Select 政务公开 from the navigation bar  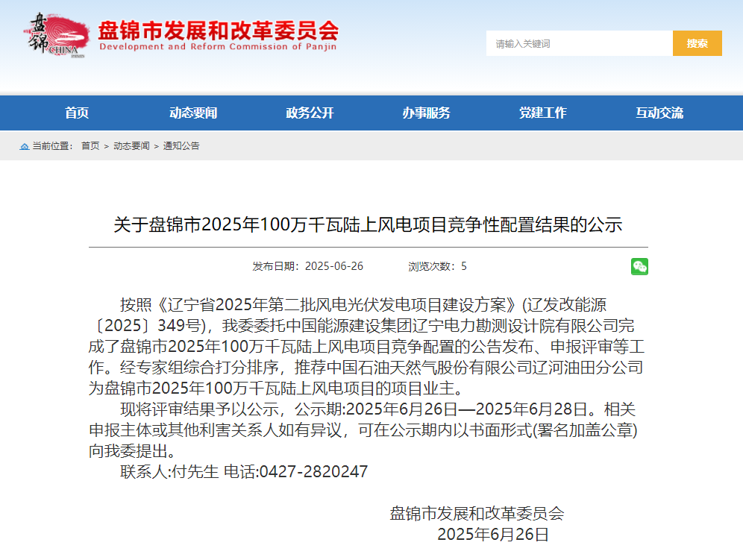(x=310, y=113)
